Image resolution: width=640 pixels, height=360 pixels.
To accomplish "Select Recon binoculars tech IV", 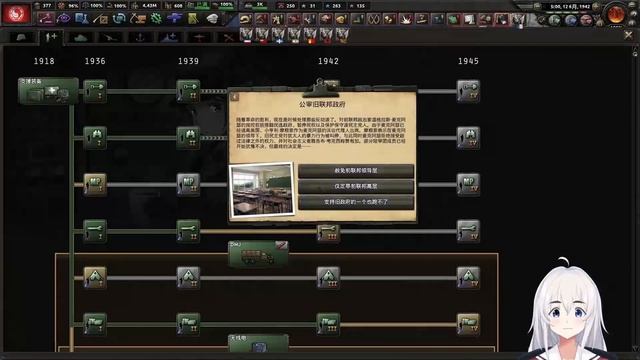I will [468, 138].
